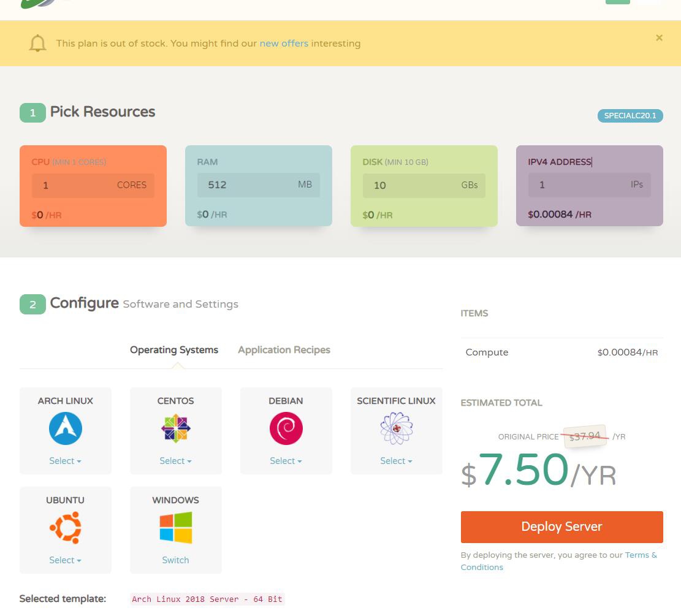Image resolution: width=681 pixels, height=616 pixels.
Task: Click the SPECIALC20.1 plan badge
Action: [x=630, y=116]
